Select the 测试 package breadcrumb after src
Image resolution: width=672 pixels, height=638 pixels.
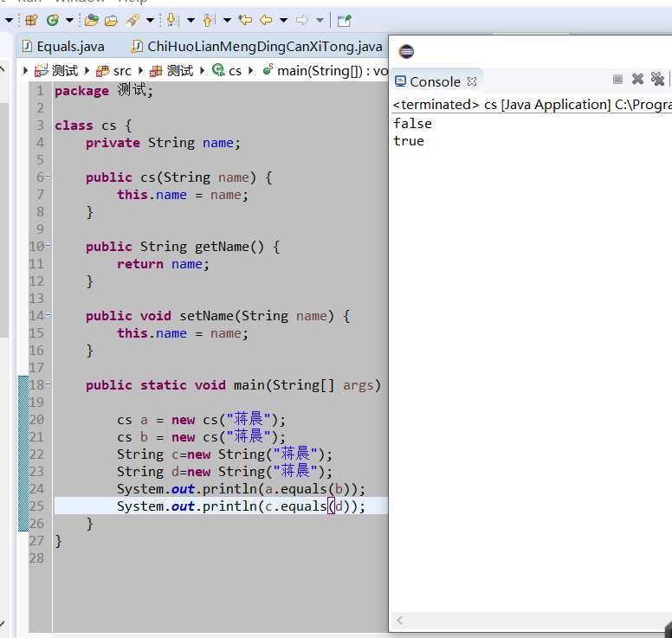pos(171,70)
